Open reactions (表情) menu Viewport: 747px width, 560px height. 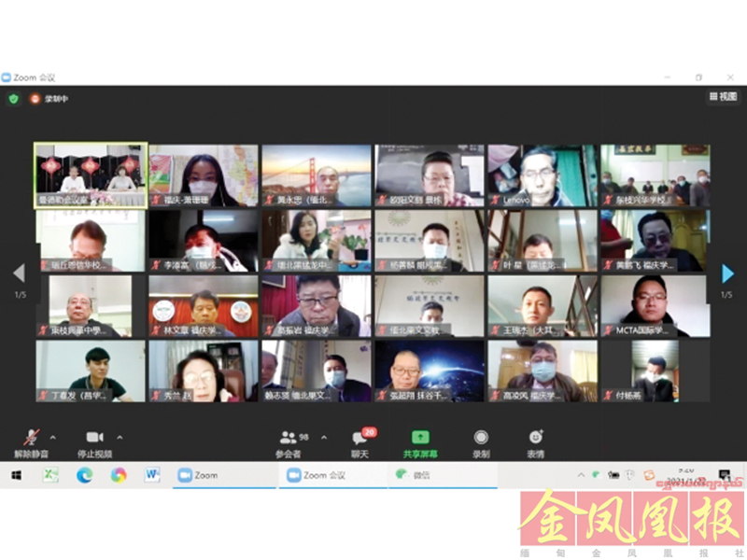pyautogui.click(x=536, y=440)
